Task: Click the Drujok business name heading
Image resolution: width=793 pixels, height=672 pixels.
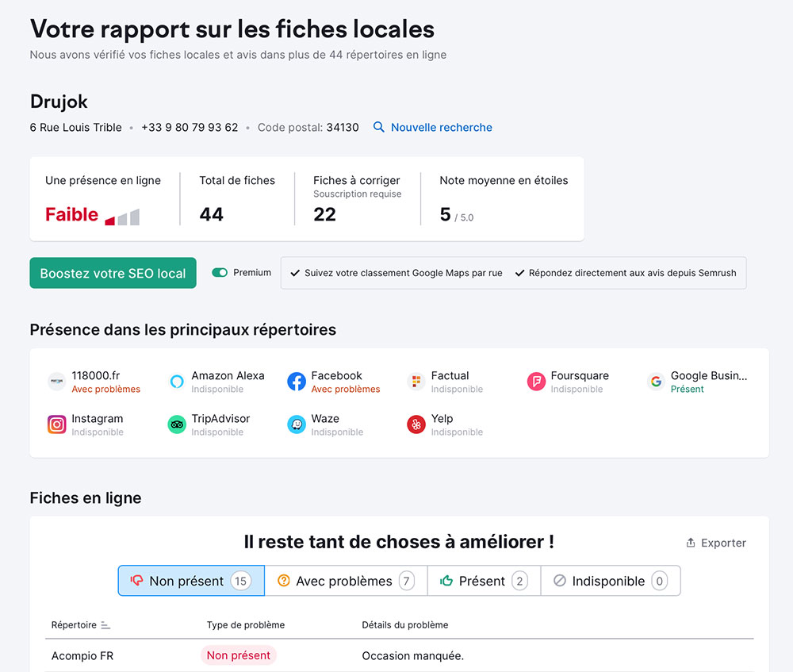Action: [59, 102]
